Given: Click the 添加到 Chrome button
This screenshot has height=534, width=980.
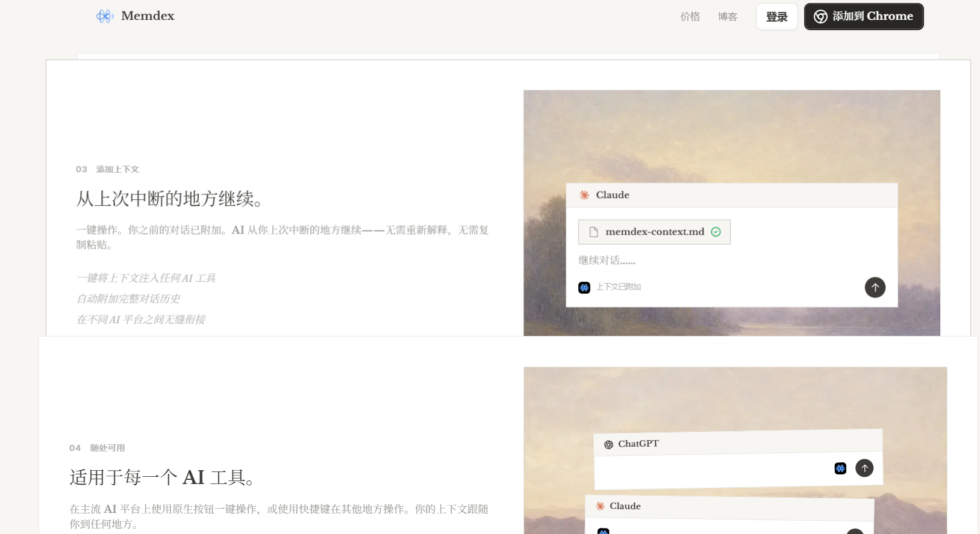Looking at the screenshot, I should [864, 16].
